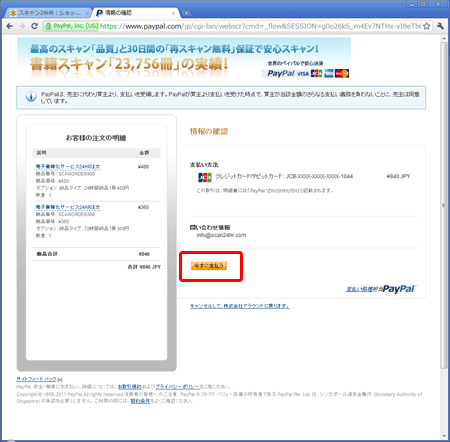Viewport: 450px width, 442px height.
Task: Click the scan service banner image
Action: click(184, 58)
